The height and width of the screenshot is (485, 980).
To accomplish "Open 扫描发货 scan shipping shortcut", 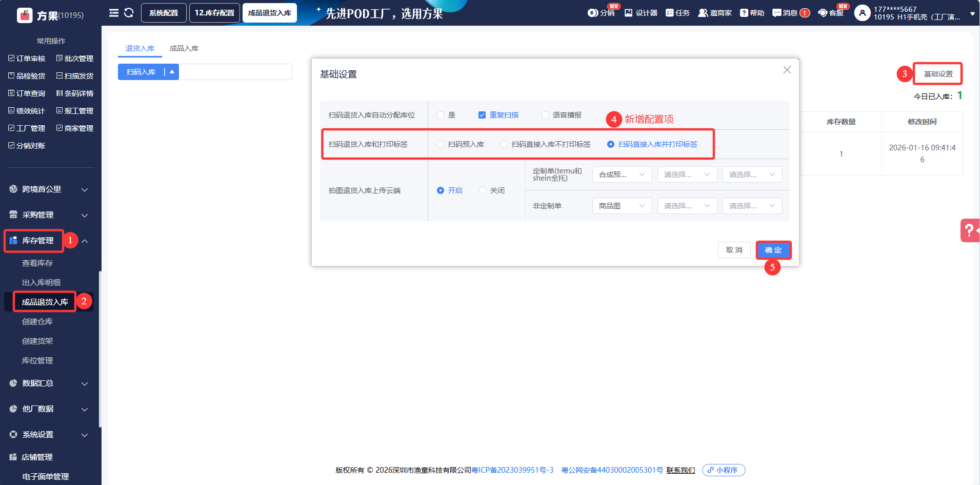I will pyautogui.click(x=75, y=76).
